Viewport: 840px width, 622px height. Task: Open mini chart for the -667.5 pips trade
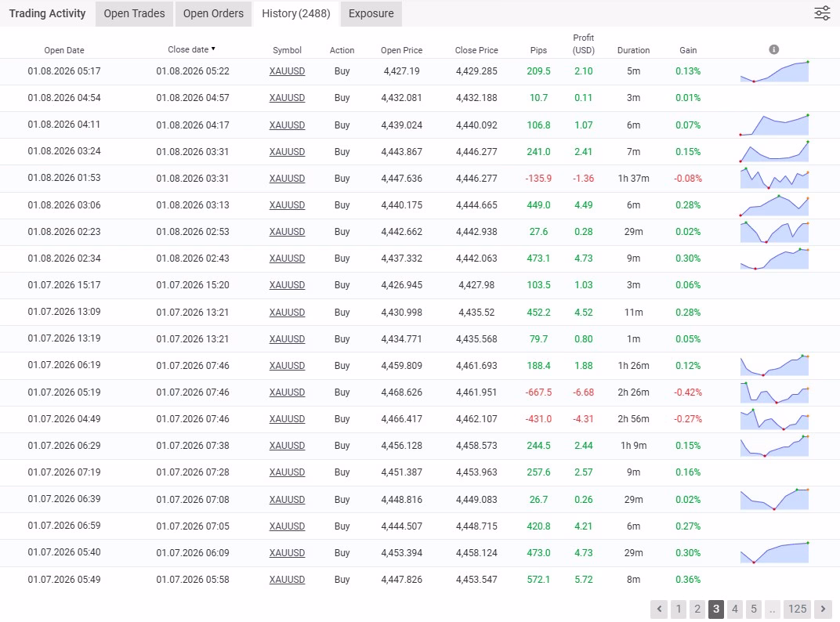pos(774,392)
